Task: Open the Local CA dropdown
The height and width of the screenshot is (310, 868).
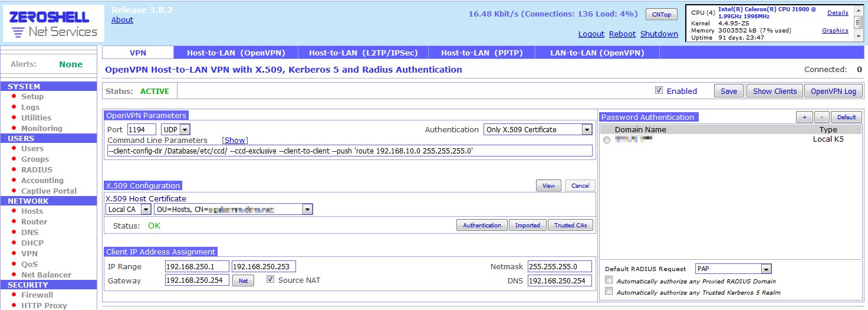Action: click(129, 209)
